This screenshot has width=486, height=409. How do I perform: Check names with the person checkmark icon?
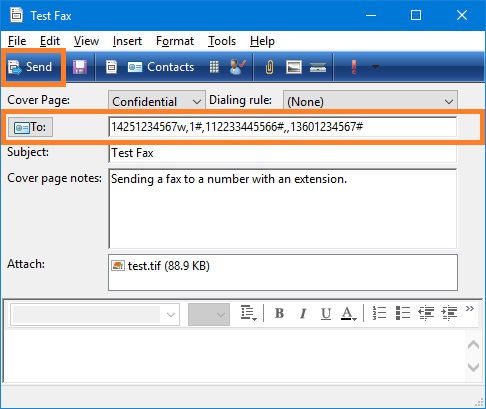238,67
